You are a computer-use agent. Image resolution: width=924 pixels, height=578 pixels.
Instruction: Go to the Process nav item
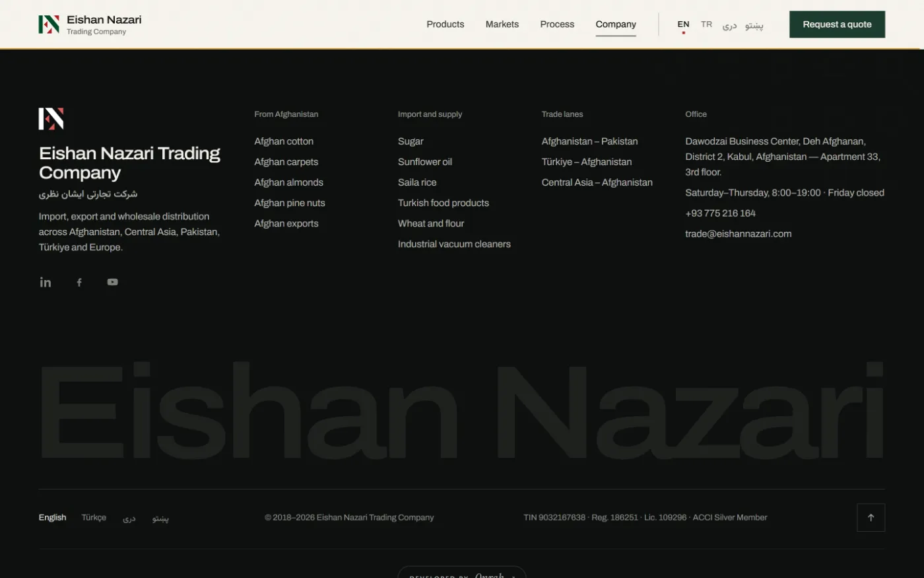coord(557,24)
